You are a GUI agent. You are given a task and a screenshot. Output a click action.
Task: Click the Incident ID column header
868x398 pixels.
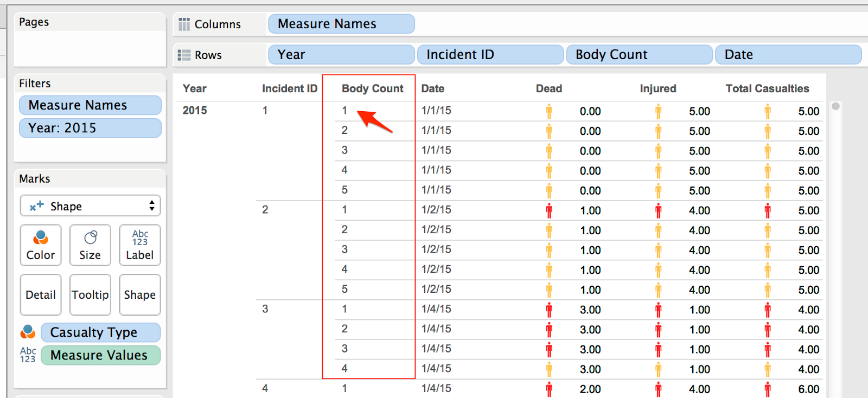[289, 88]
